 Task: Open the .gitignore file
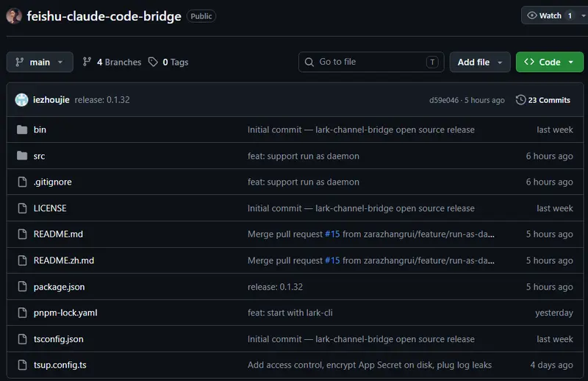pyautogui.click(x=52, y=182)
